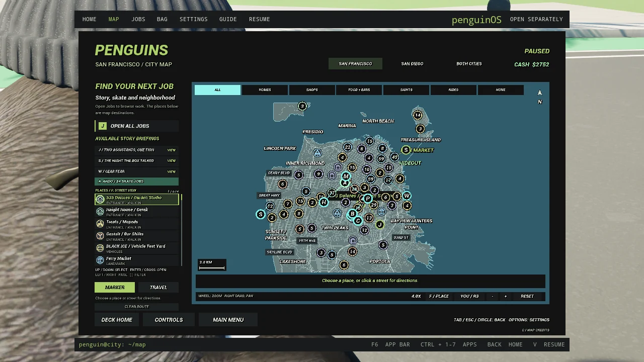This screenshot has height=362, width=644.
Task: Enable the Both Cities view
Action: point(469,64)
